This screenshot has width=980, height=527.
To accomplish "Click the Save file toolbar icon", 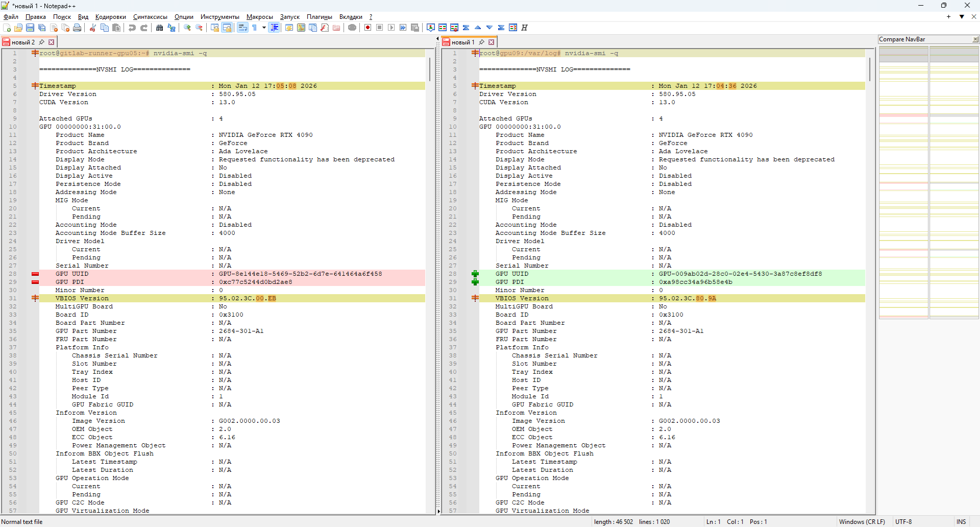I will click(x=30, y=28).
